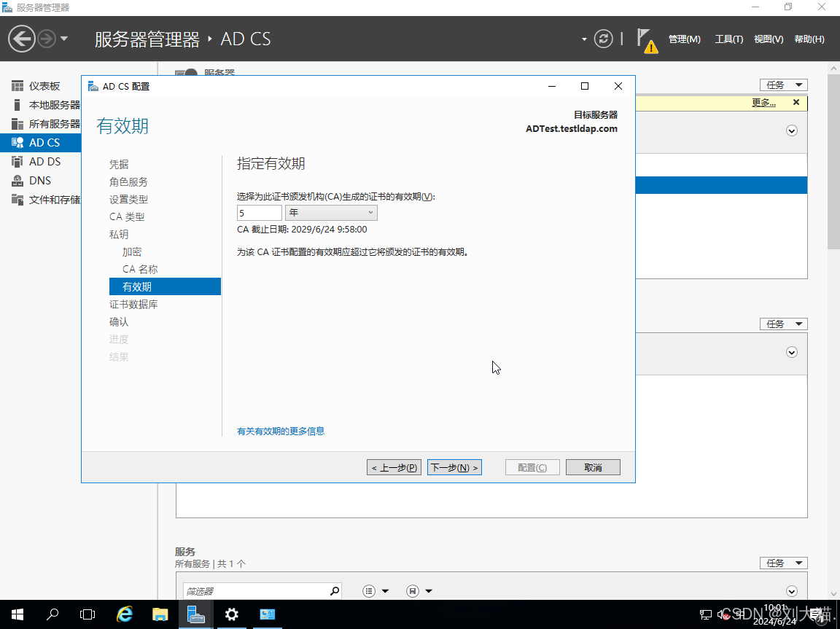
Task: Go to CA 类型 step in wizard
Action: (127, 216)
